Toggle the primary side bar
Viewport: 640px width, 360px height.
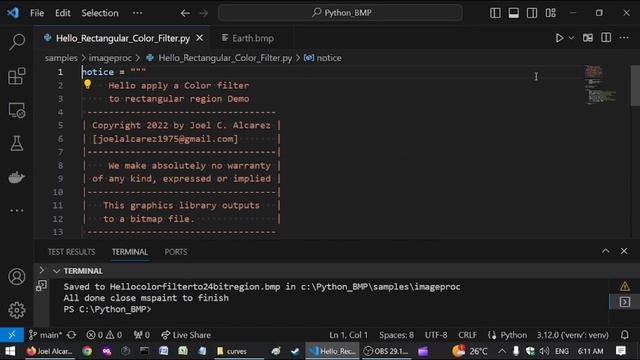(x=495, y=13)
